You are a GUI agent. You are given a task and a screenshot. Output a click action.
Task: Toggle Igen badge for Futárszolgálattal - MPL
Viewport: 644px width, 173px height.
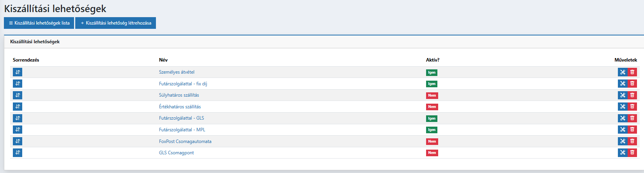point(432,130)
